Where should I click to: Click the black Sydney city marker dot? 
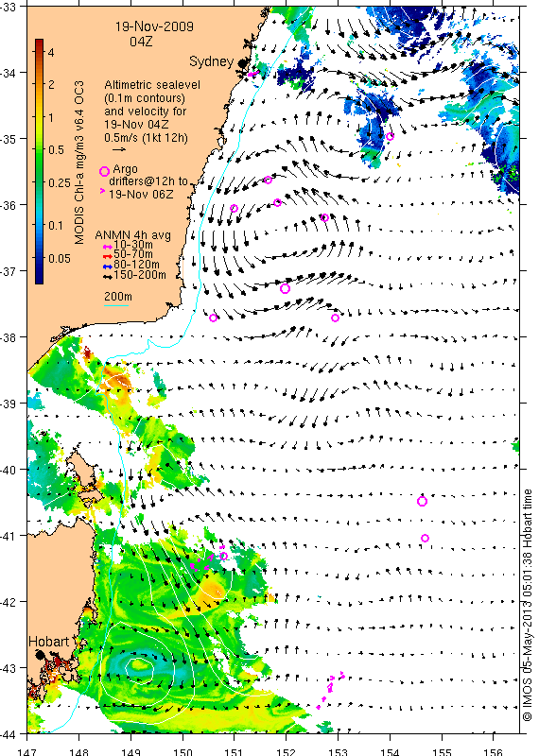pyautogui.click(x=242, y=63)
